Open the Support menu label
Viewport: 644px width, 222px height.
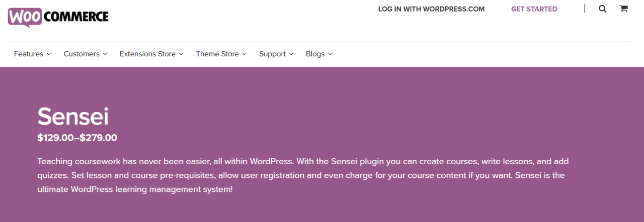click(x=272, y=54)
